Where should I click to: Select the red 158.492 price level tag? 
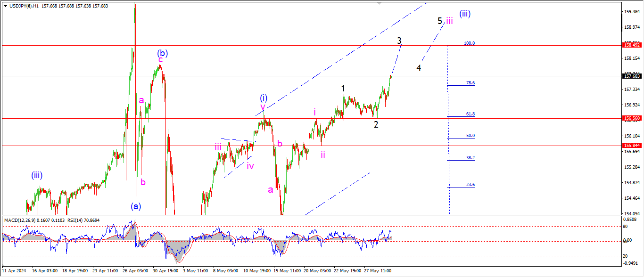tap(631, 45)
